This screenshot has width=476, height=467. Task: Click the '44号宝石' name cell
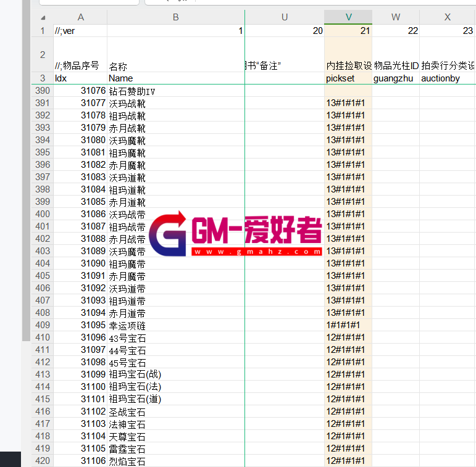pos(176,350)
